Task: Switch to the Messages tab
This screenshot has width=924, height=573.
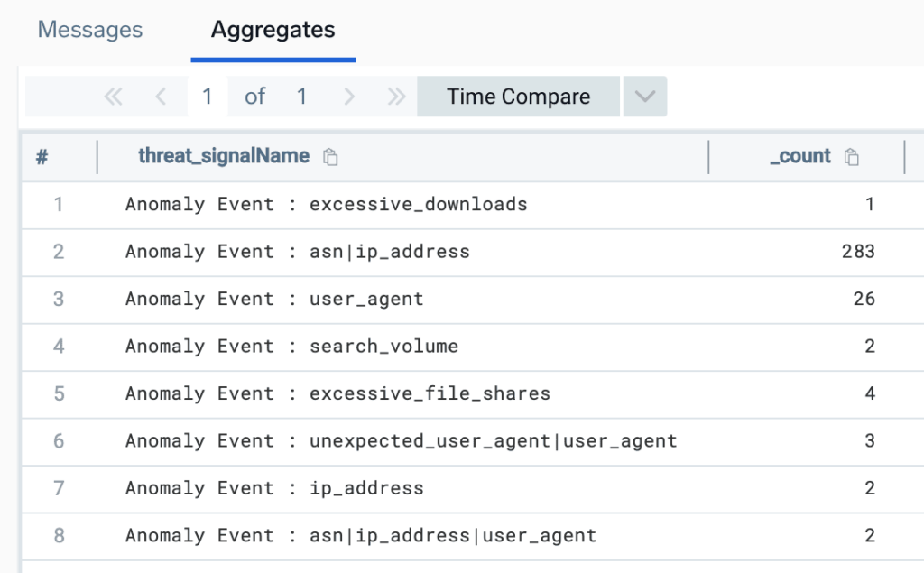Action: coord(88,30)
